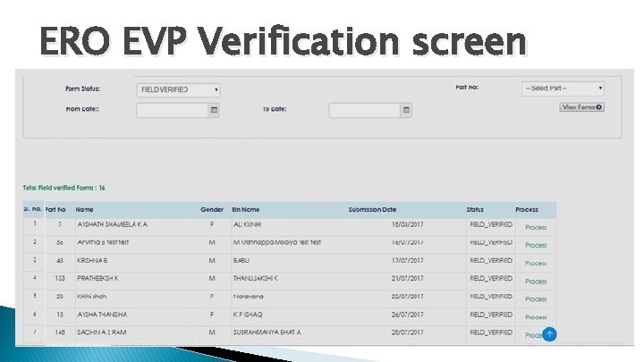Screen dimensions: 644x362
Task: Click FIELD_VERIFIED status for KRISHNA B row
Action: pyautogui.click(x=491, y=261)
